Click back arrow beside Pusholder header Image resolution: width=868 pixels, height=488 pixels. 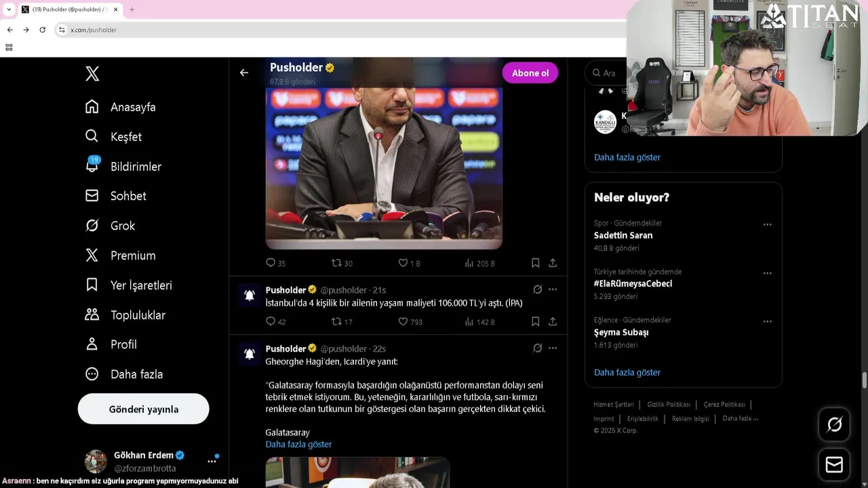[x=244, y=73]
